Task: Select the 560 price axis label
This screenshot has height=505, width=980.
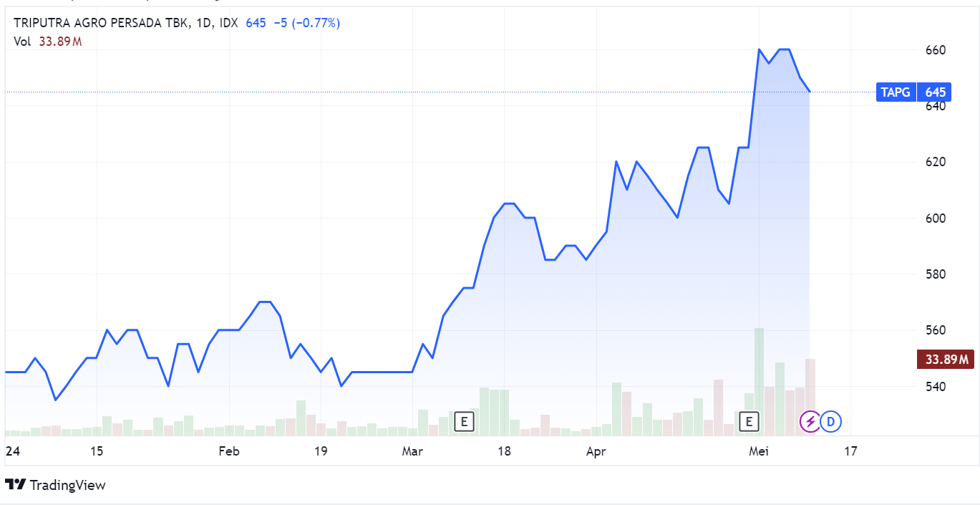Action: (x=937, y=330)
